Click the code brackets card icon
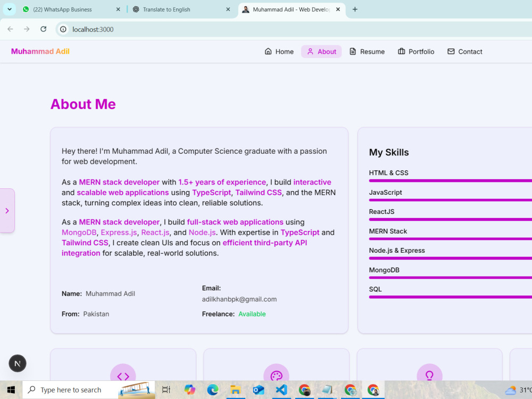This screenshot has width=532, height=399. point(123,376)
